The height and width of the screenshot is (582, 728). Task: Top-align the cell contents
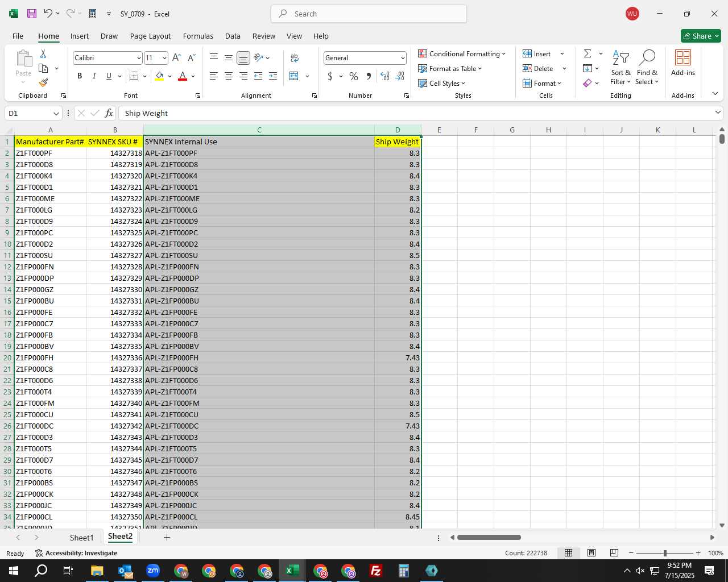(x=214, y=58)
